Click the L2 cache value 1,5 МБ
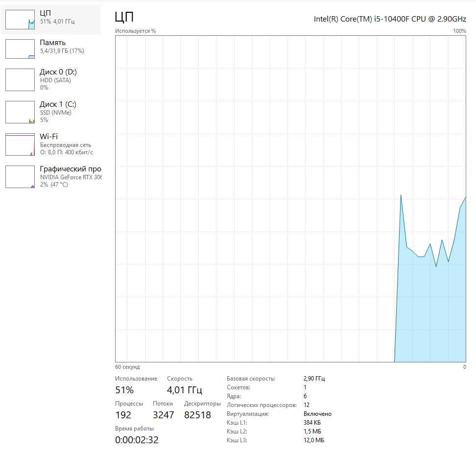The width and height of the screenshot is (476, 454). click(312, 431)
